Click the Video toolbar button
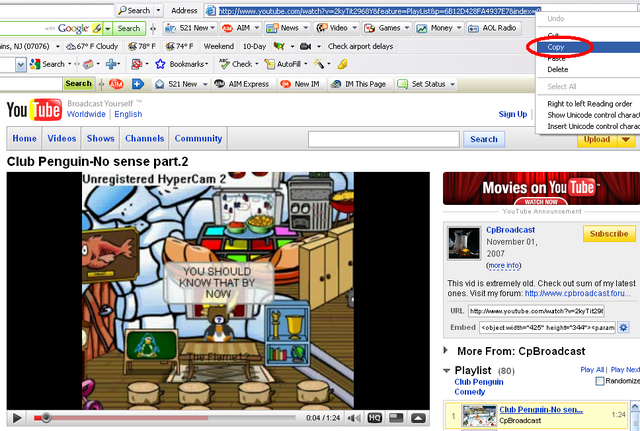Image resolution: width=640 pixels, height=431 pixels. tap(337, 28)
